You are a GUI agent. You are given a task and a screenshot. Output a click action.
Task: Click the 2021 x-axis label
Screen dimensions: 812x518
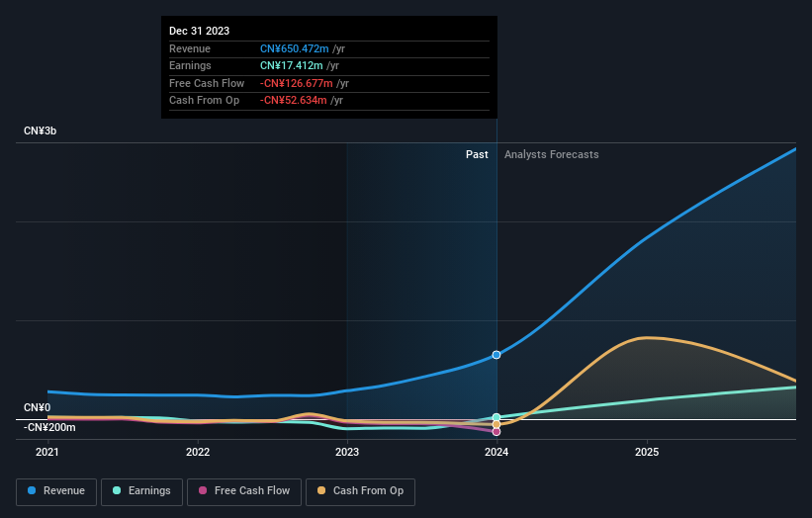coord(47,453)
